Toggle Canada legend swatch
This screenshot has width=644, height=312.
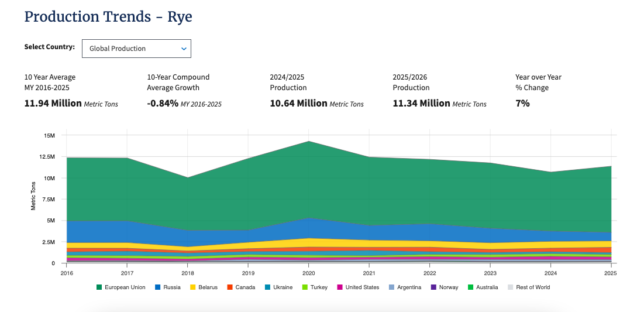230,287
